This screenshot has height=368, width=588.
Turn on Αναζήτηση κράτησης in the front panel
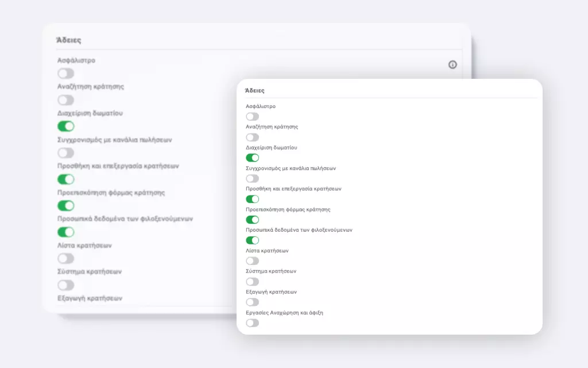252,137
